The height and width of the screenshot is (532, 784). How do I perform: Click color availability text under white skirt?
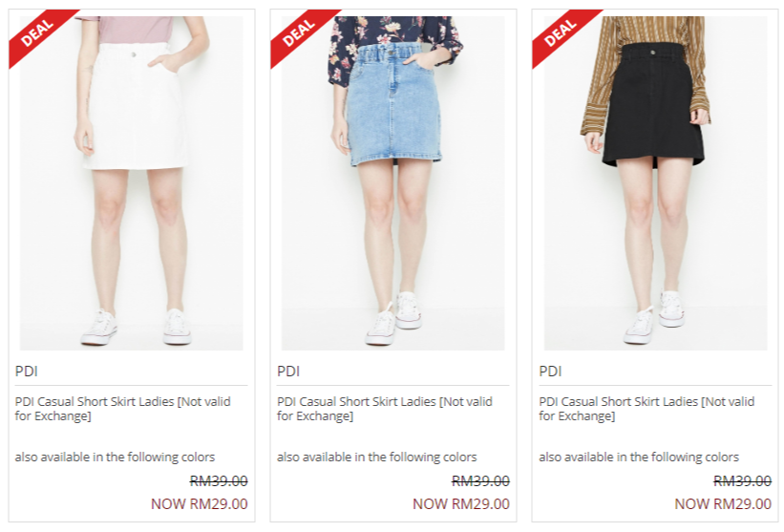coord(115,457)
